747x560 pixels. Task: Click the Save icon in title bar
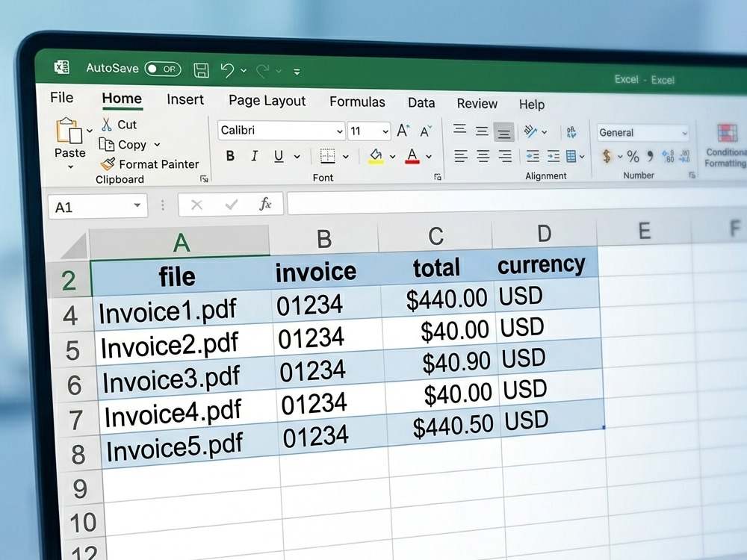pyautogui.click(x=202, y=70)
